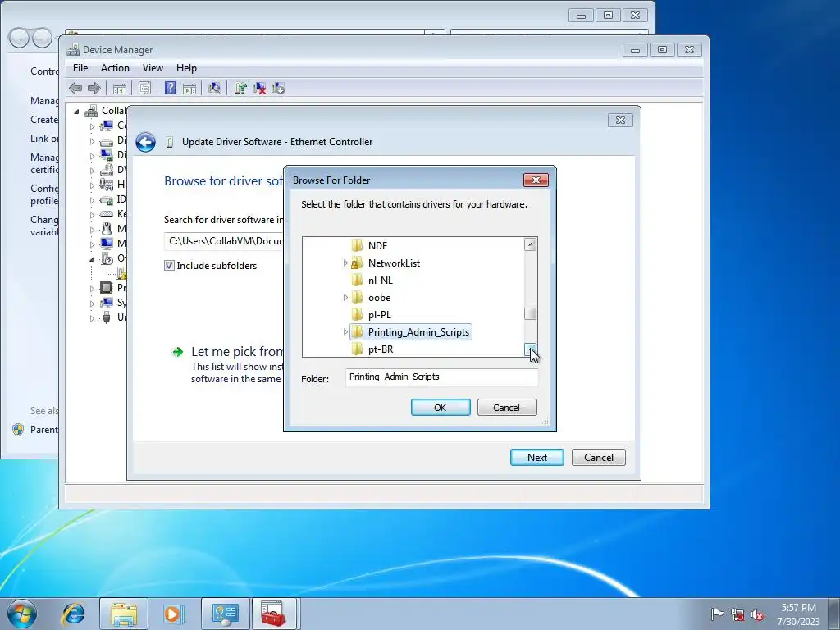Click the folder list scroll up arrow
The image size is (840, 630).
point(531,244)
